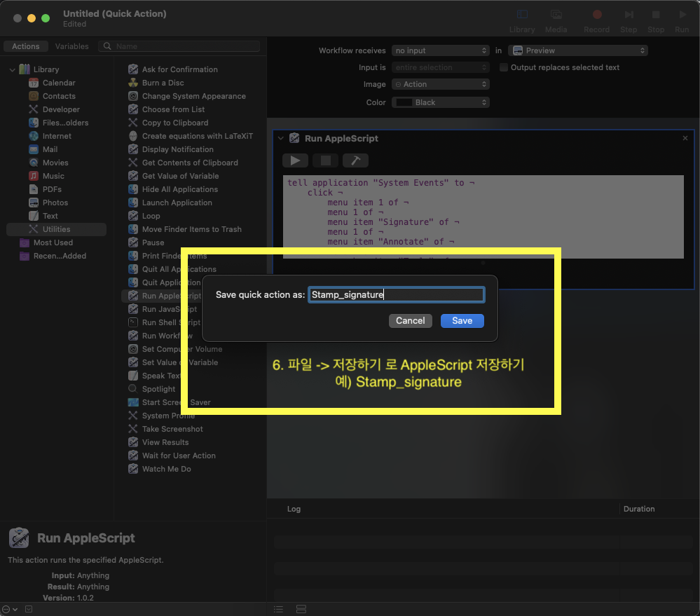Viewport: 700px width, 616px height.
Task: Select the Actions tab
Action: tap(26, 46)
